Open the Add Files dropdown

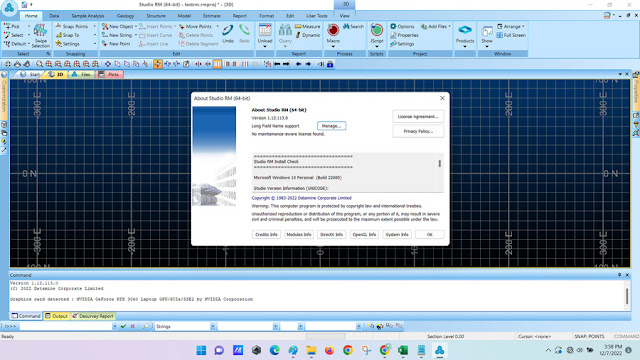[x=436, y=26]
